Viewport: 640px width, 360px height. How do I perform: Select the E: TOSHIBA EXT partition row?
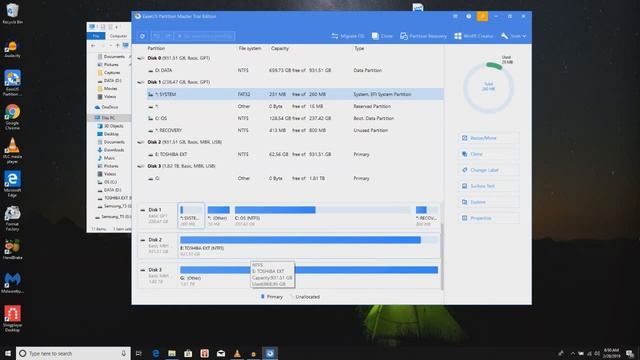point(295,154)
